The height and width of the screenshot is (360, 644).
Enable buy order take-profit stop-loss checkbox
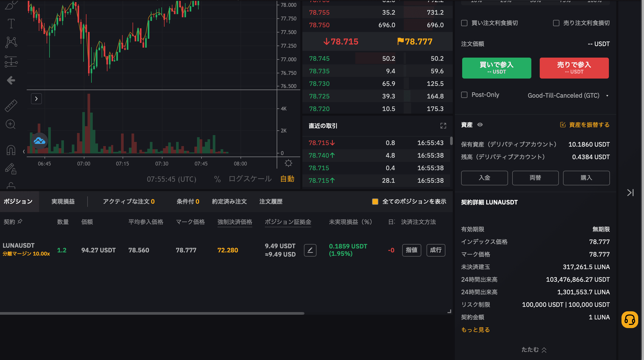[x=464, y=23]
